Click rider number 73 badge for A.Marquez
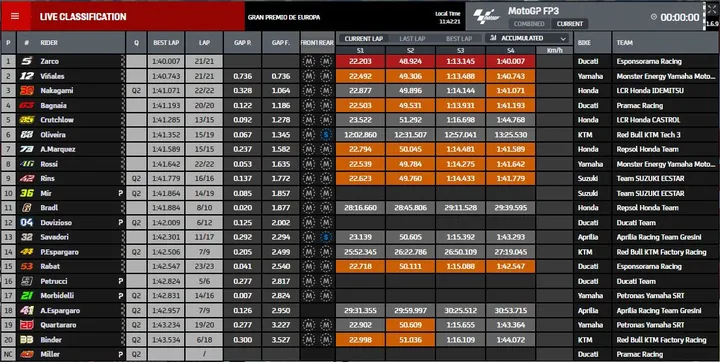The height and width of the screenshot is (362, 720). (27, 149)
